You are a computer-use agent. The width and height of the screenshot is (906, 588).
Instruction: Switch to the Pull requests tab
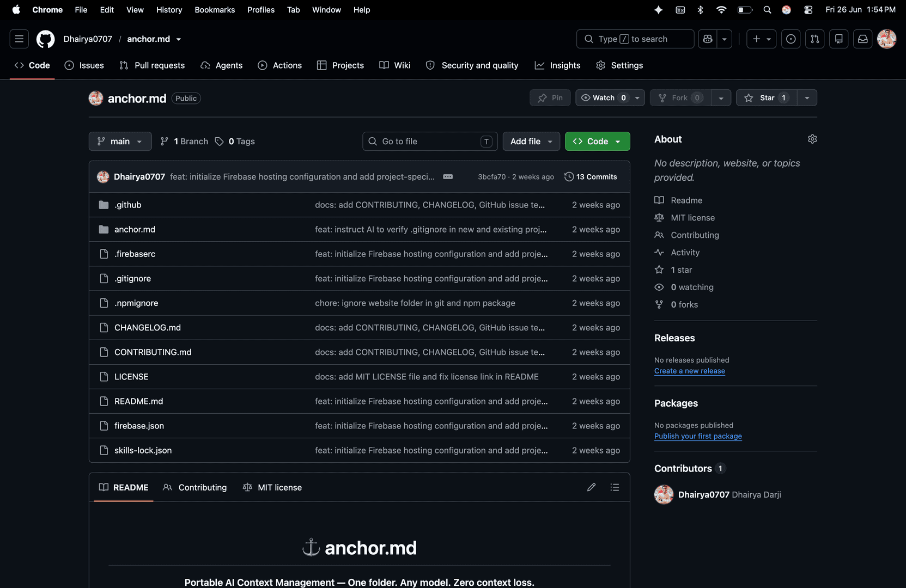pos(152,65)
